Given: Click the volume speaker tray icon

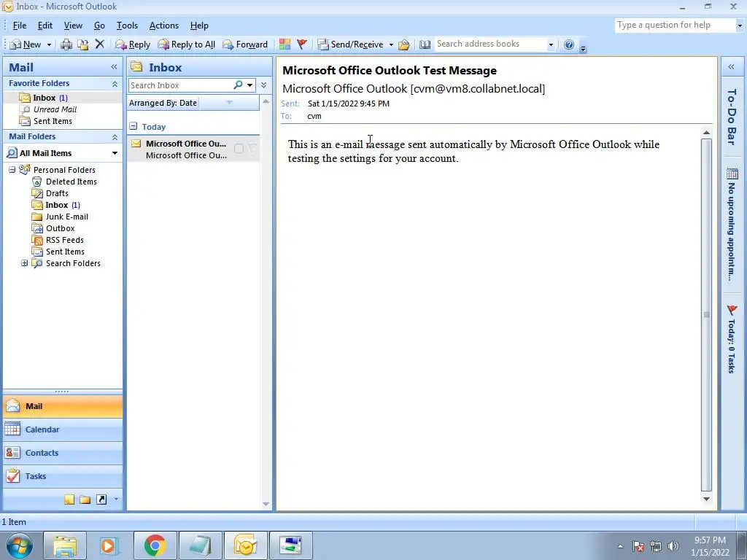Looking at the screenshot, I should tap(673, 546).
